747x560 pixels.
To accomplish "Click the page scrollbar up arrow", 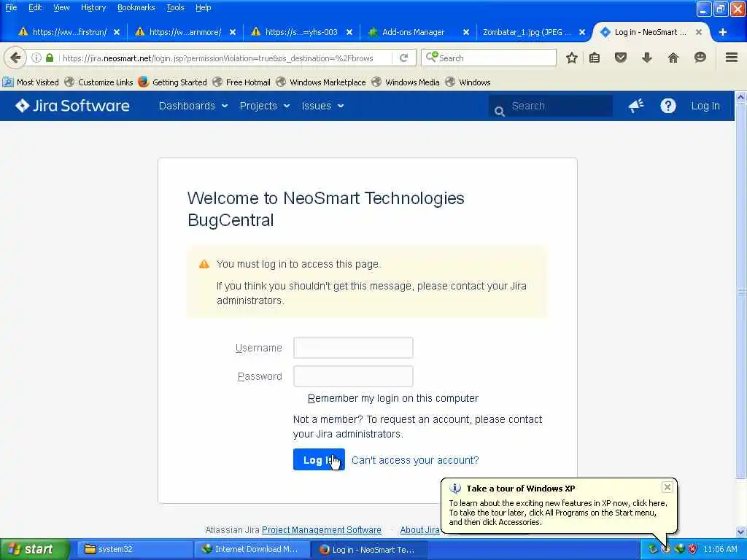I will (741, 97).
